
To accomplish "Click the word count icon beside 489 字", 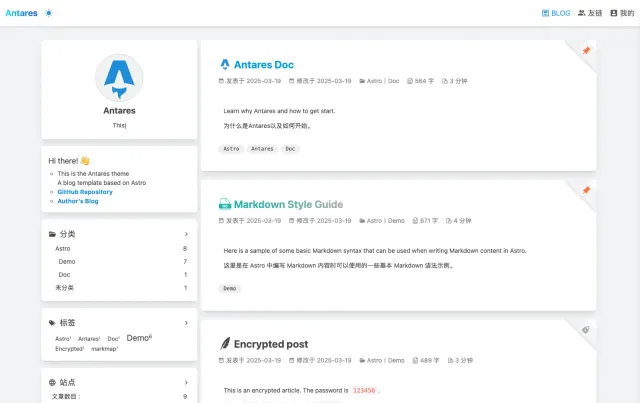I will coord(415,360).
